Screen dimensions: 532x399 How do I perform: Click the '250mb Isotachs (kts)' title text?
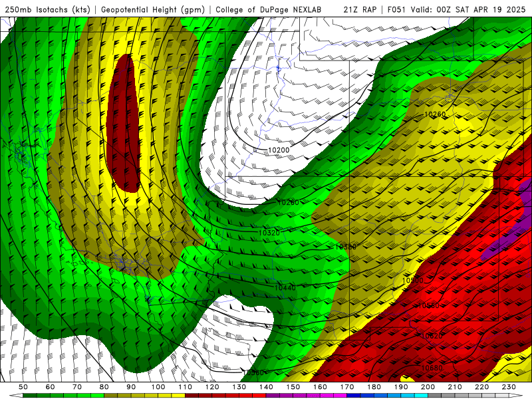click(x=48, y=10)
